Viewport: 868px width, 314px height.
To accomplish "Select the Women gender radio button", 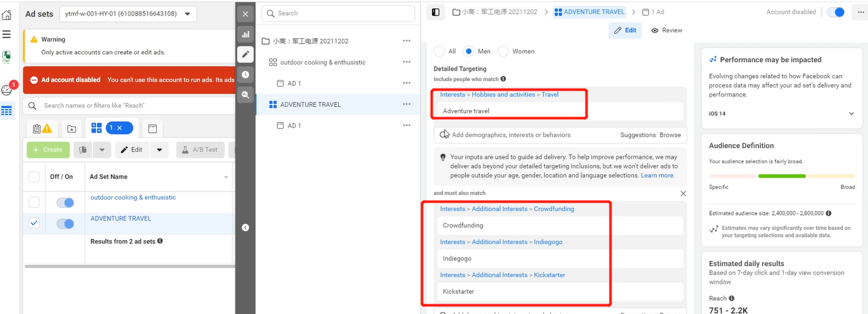I will (504, 51).
